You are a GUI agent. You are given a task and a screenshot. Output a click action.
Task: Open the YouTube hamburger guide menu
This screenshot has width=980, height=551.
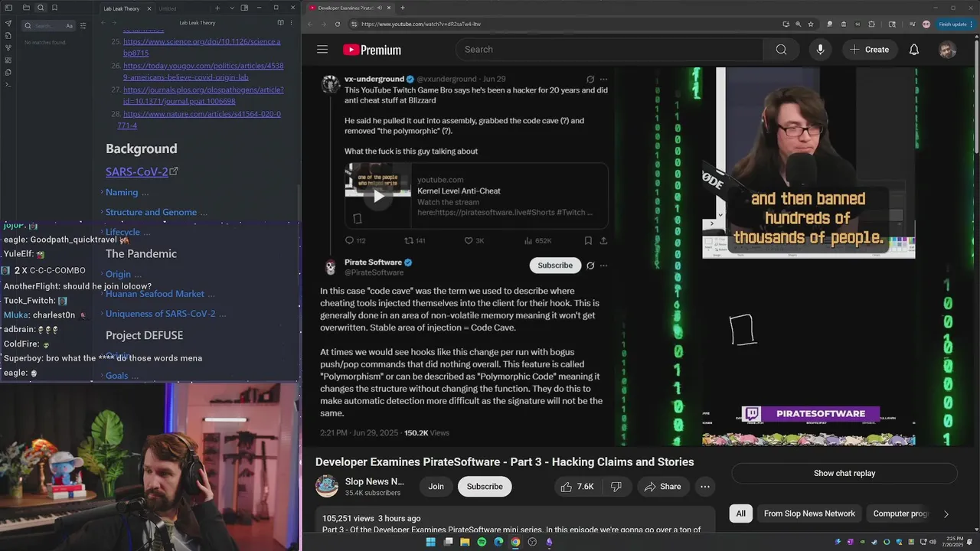(x=322, y=50)
